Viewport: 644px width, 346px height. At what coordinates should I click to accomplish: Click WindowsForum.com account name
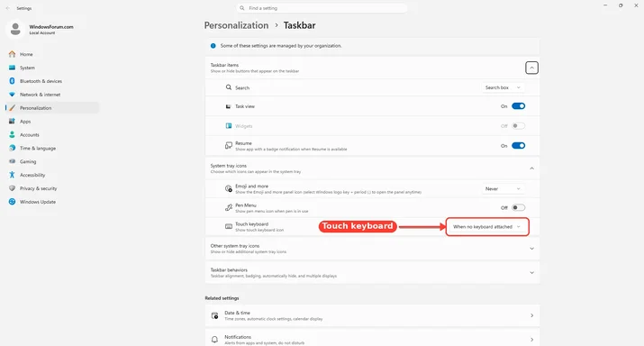coord(51,27)
